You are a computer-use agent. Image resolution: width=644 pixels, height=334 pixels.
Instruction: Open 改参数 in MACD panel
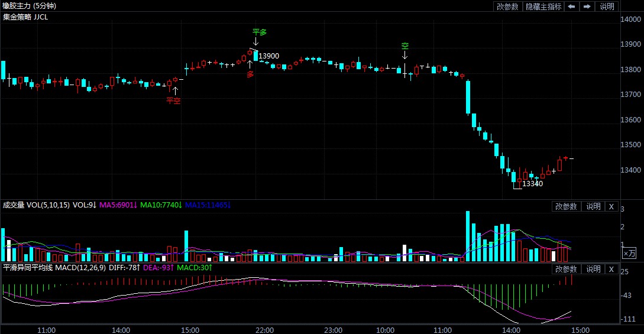(x=566, y=269)
